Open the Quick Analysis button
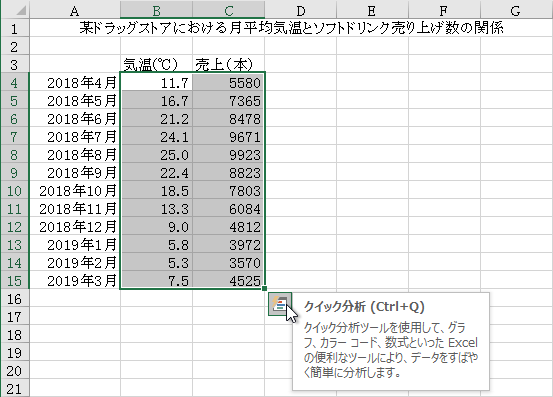The image size is (553, 397). tap(280, 304)
